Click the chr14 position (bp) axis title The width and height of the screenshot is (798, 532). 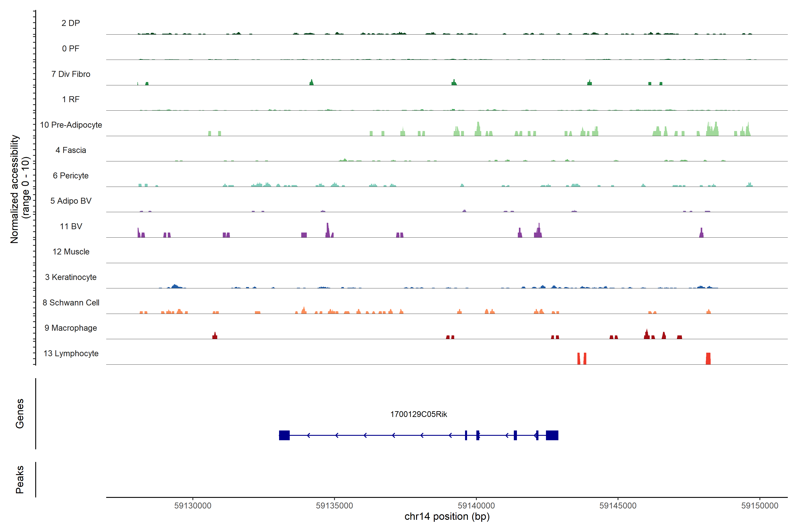pos(447,516)
